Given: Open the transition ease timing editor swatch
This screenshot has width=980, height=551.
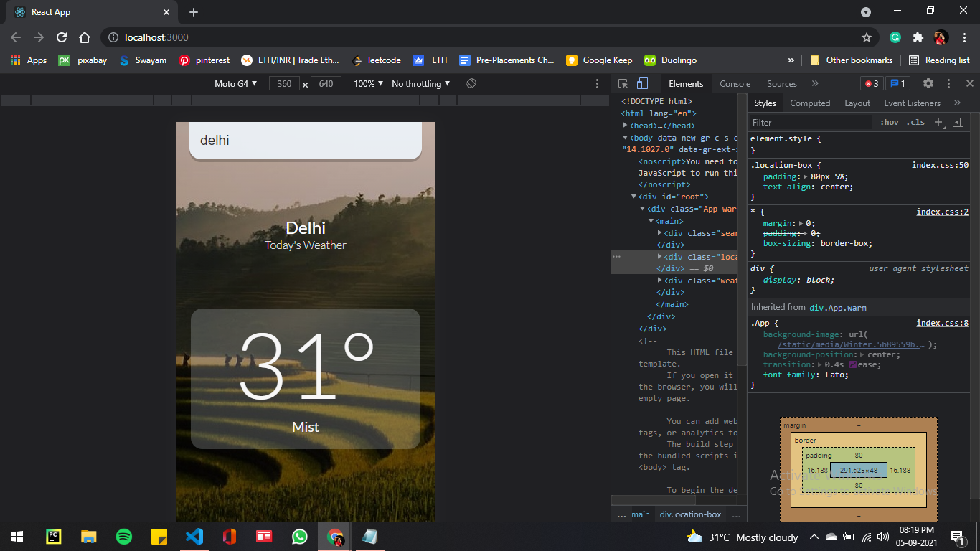Looking at the screenshot, I should (x=853, y=364).
